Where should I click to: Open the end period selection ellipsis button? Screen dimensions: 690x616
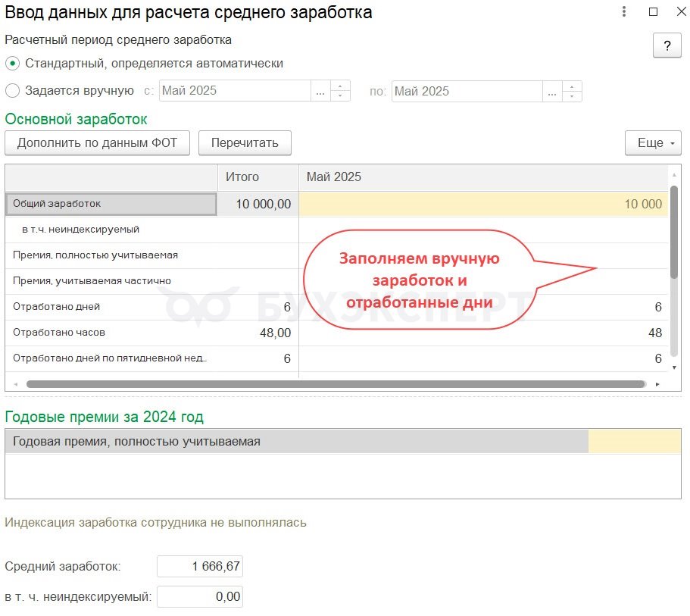coord(552,92)
